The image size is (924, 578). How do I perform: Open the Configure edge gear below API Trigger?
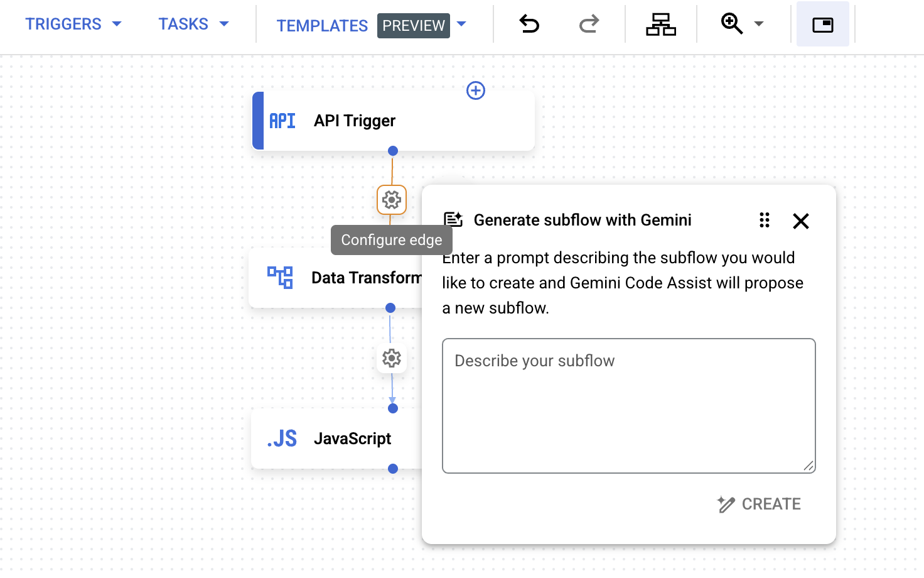[392, 200]
